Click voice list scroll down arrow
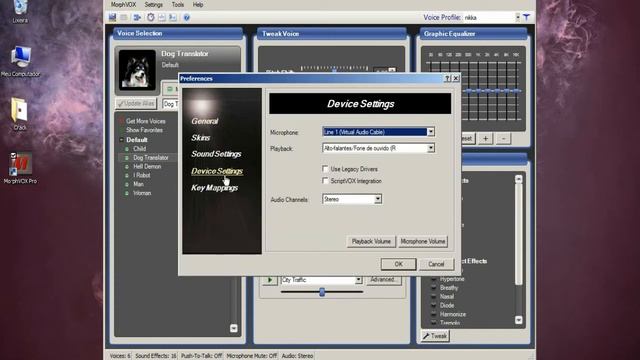 [x=233, y=328]
